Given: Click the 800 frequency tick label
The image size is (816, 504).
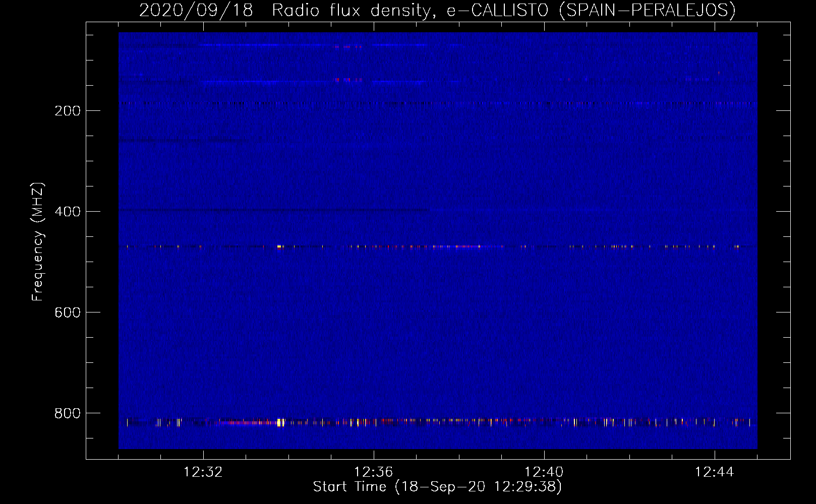Looking at the screenshot, I should (68, 413).
